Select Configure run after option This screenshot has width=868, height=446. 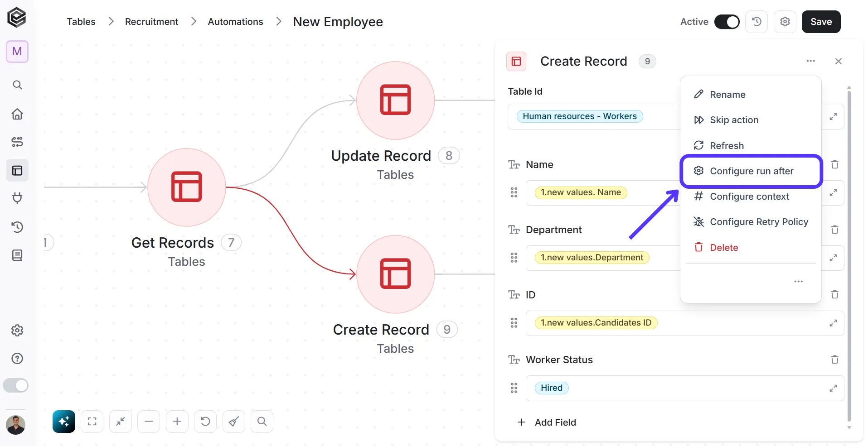pos(751,171)
